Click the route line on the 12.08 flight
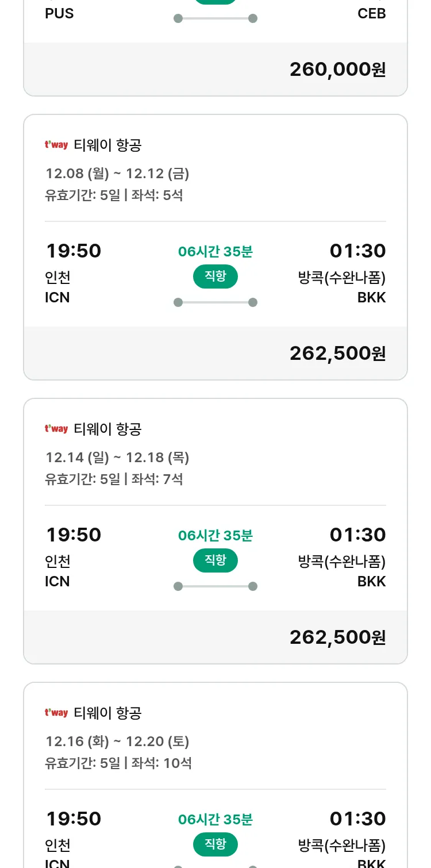 pos(215,302)
